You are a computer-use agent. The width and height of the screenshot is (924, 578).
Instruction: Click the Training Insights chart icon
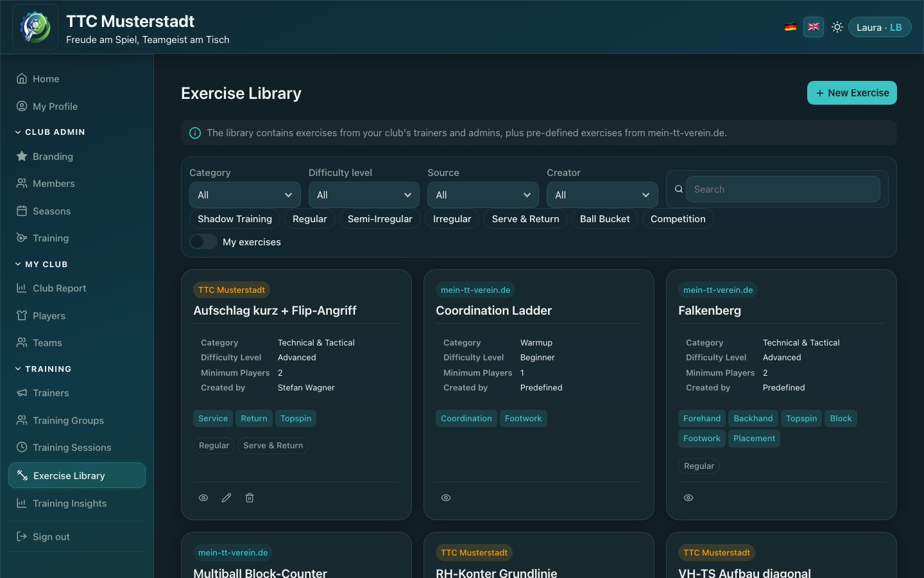pos(22,504)
